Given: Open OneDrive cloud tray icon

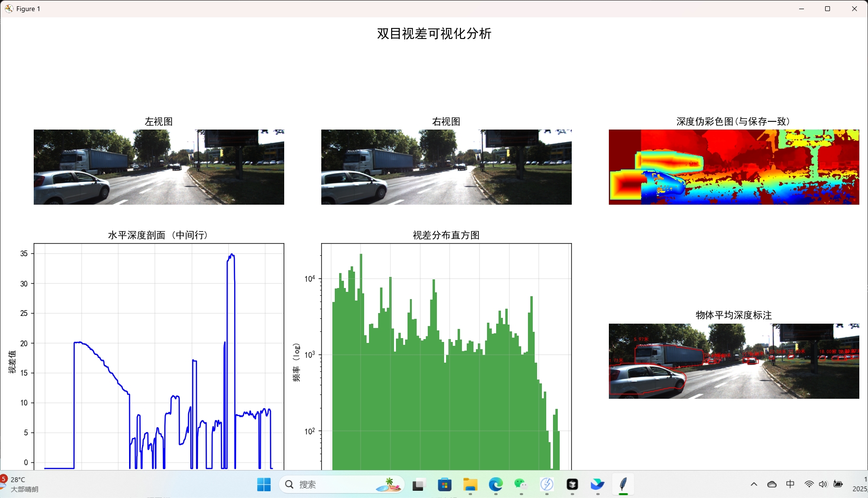Looking at the screenshot, I should [772, 485].
